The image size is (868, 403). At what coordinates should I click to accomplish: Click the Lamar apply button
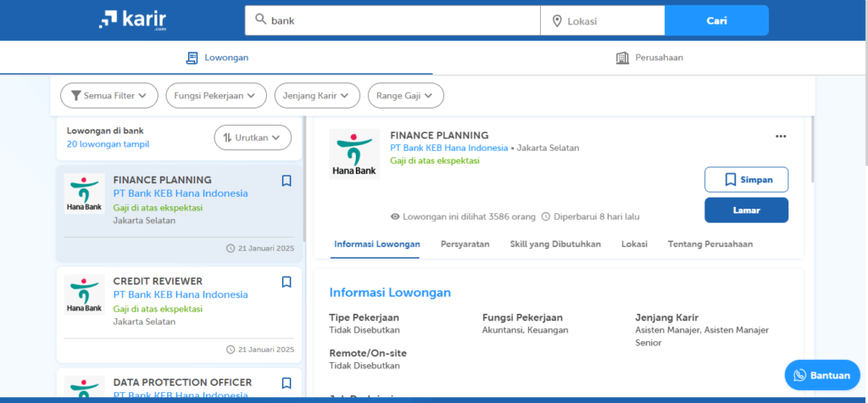(x=746, y=210)
